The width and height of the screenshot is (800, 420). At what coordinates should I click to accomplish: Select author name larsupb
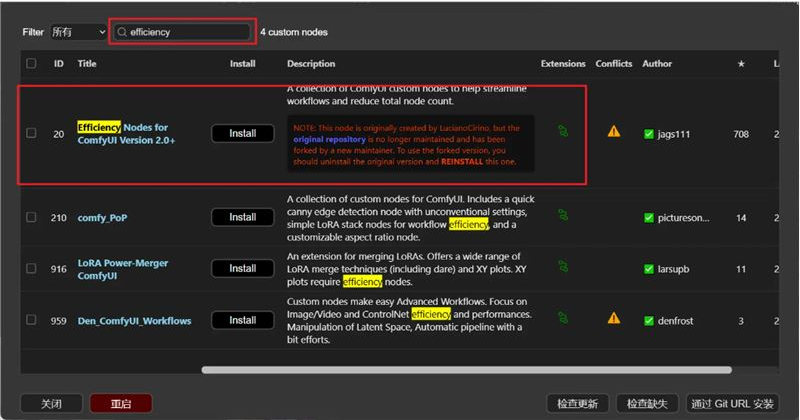[x=673, y=269]
